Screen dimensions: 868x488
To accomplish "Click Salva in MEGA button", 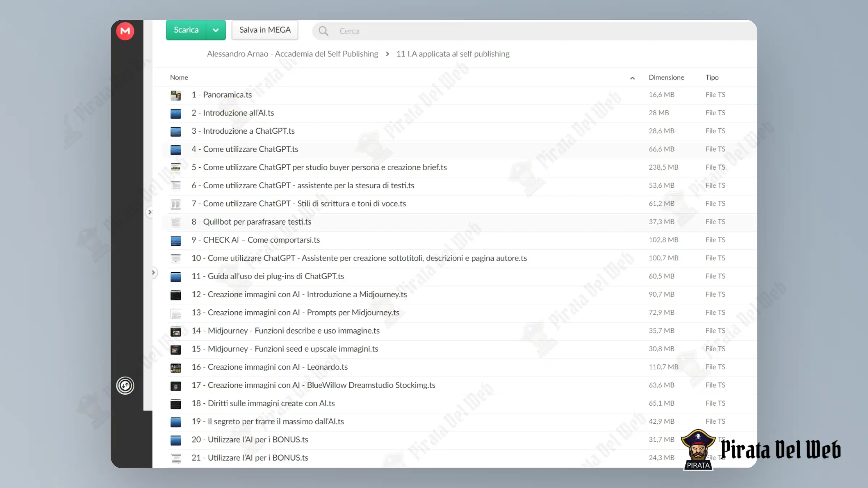I will [x=265, y=30].
